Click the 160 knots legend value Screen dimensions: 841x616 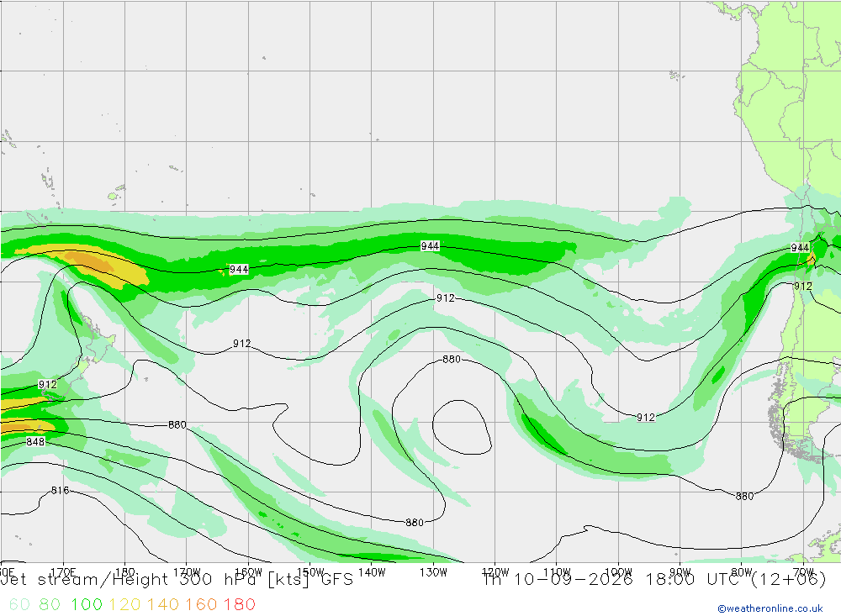click(x=201, y=605)
